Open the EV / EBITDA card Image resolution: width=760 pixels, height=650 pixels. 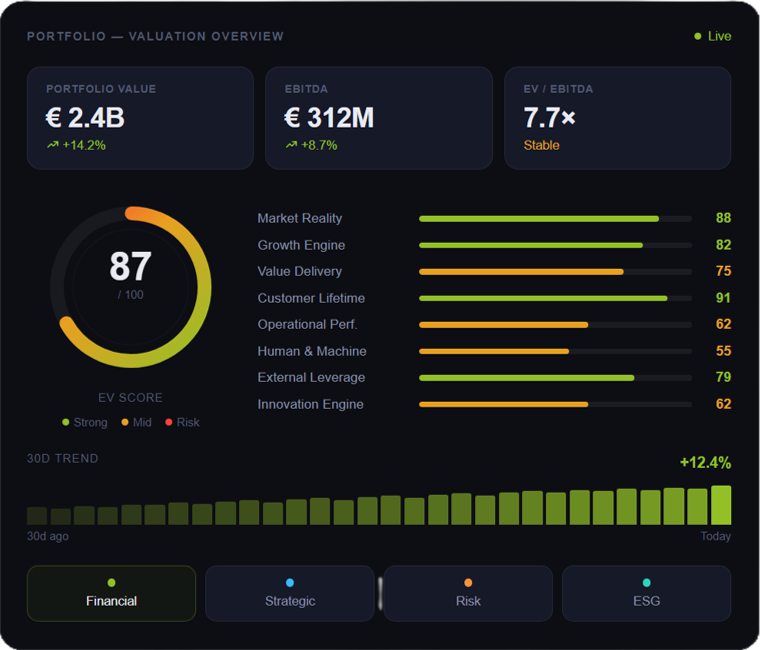[x=618, y=118]
